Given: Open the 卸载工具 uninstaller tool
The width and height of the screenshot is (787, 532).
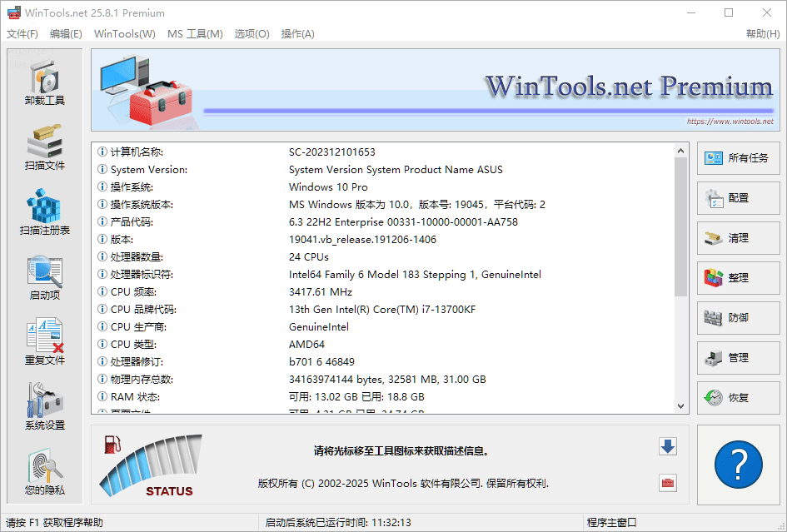Looking at the screenshot, I should click(x=45, y=82).
